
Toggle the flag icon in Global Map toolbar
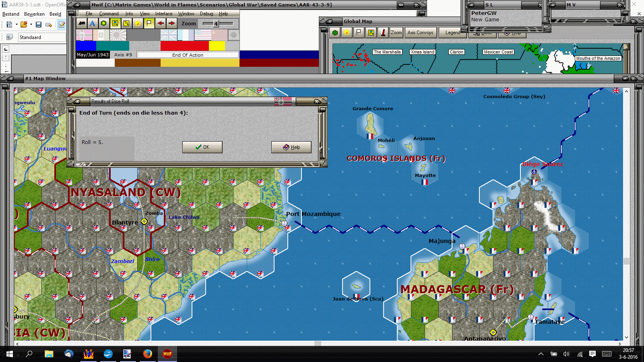coord(359,33)
